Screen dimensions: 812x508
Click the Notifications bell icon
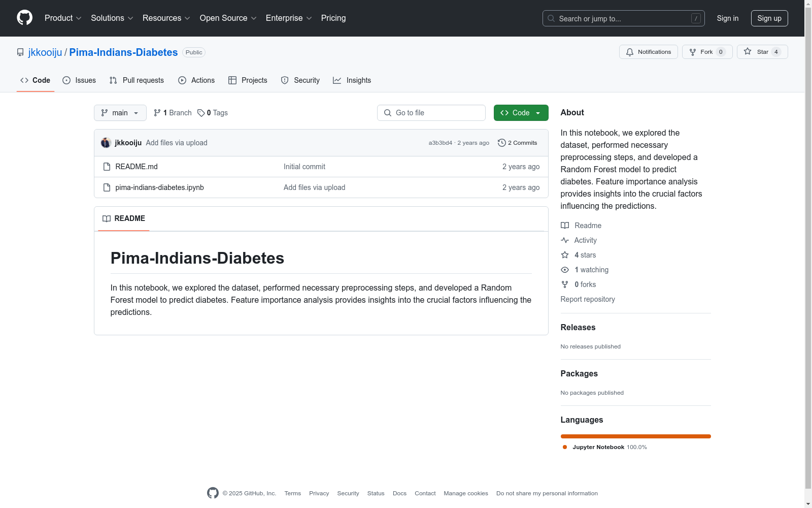click(630, 52)
